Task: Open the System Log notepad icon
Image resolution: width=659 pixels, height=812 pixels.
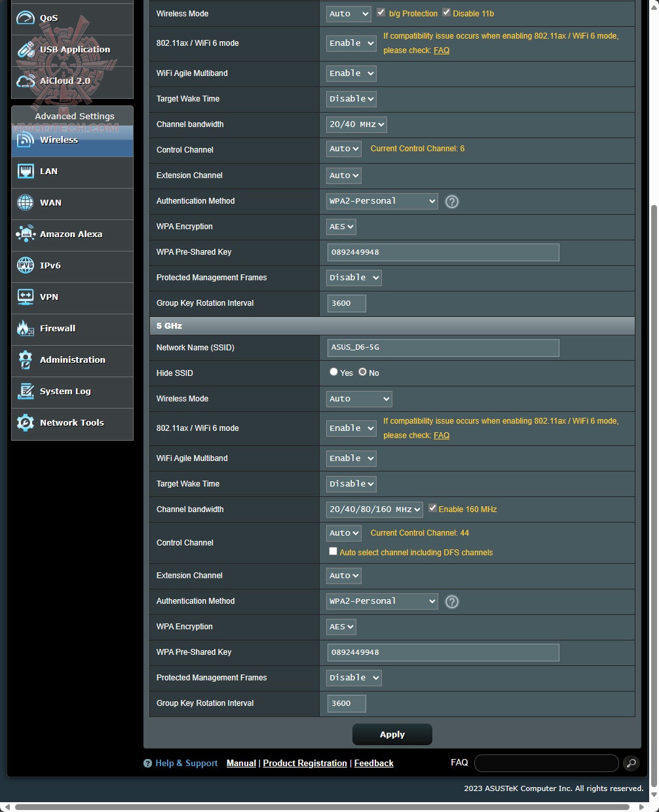Action: tap(25, 391)
